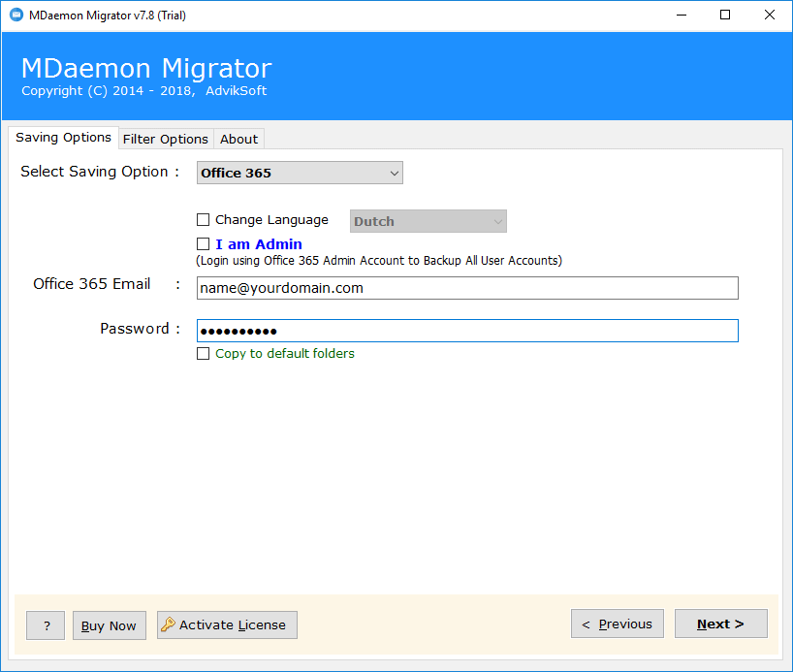The height and width of the screenshot is (672, 793).
Task: Click the MDaemon Migrator title bar icon
Action: (x=14, y=15)
